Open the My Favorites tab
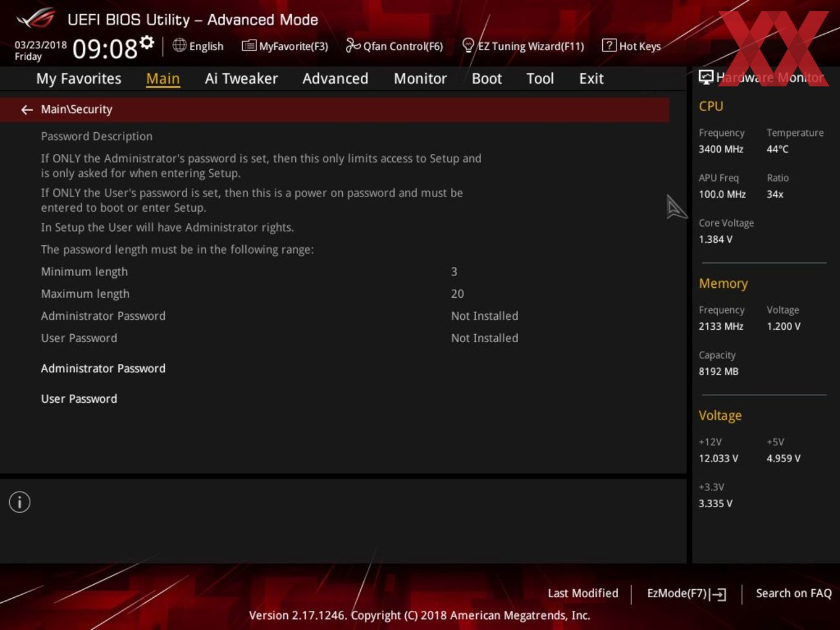 pos(78,78)
